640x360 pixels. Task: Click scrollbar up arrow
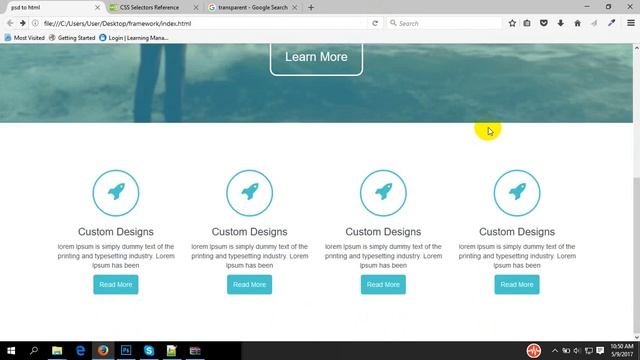point(636,48)
